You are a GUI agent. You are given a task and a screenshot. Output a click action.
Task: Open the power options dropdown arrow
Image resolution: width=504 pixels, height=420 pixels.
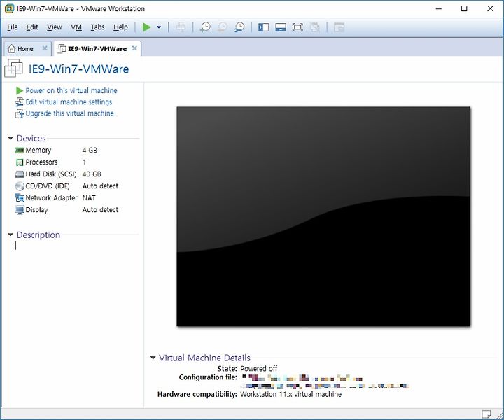coord(159,27)
